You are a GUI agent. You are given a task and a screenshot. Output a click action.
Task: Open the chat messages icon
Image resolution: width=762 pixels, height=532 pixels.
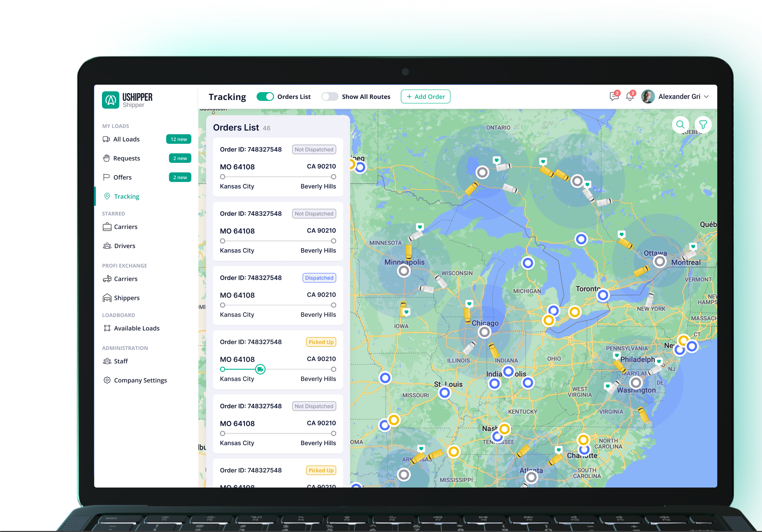tap(614, 97)
